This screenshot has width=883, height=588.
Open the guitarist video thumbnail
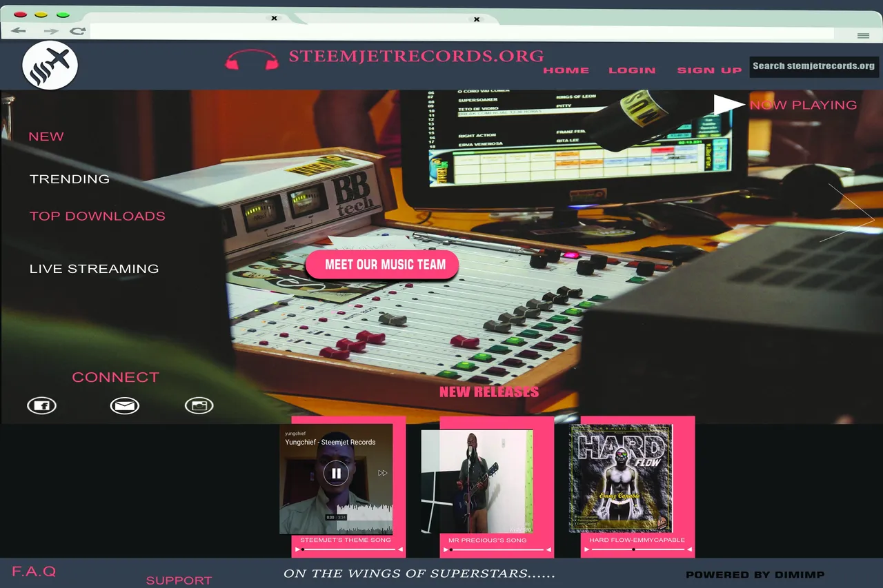(477, 481)
